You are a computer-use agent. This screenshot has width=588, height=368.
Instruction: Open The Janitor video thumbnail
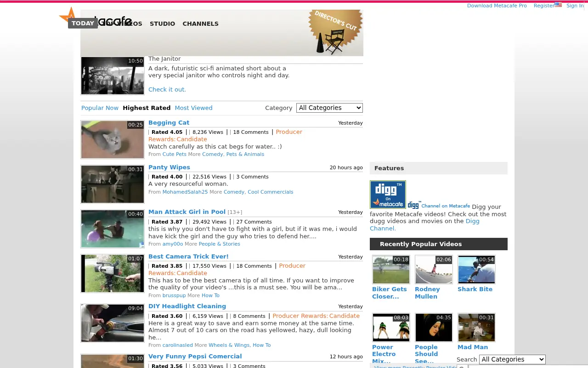pos(113,75)
